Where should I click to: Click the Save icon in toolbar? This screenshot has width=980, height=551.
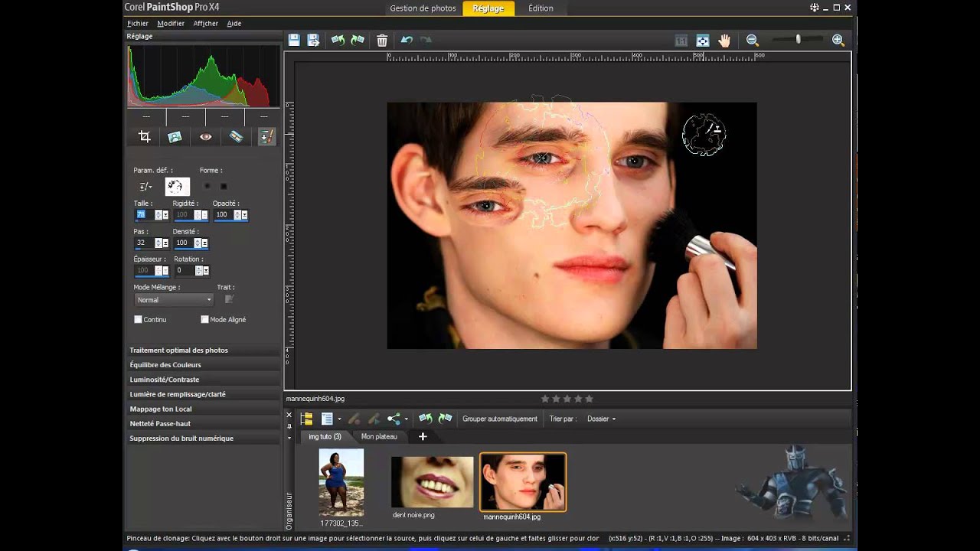294,40
